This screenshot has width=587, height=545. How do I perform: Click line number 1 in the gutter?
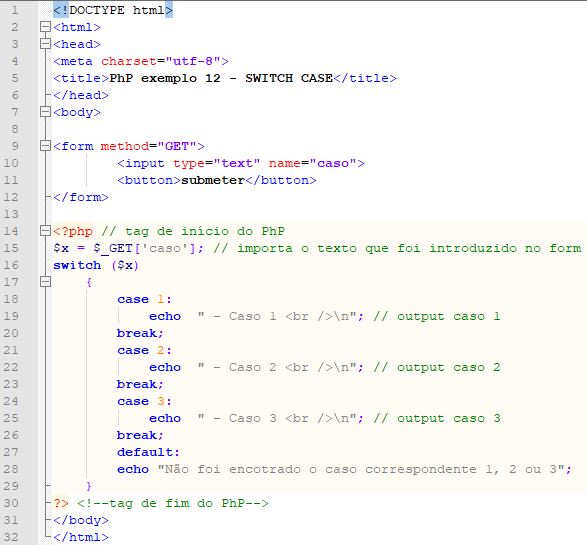(x=14, y=10)
